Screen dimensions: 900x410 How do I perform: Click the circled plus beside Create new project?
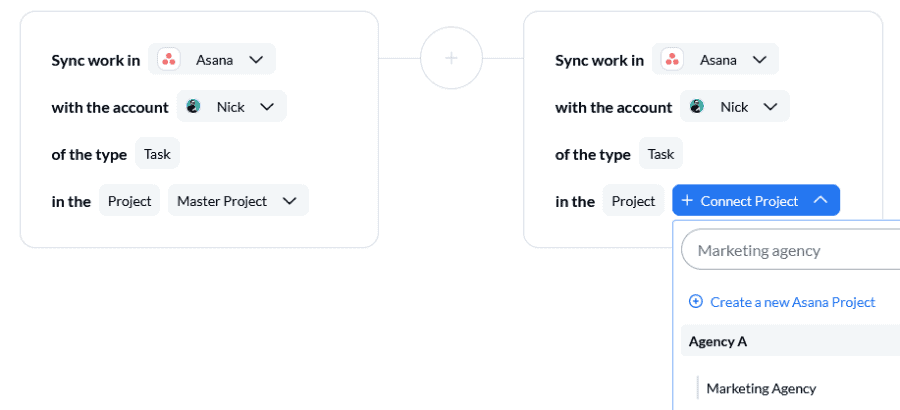coord(696,302)
